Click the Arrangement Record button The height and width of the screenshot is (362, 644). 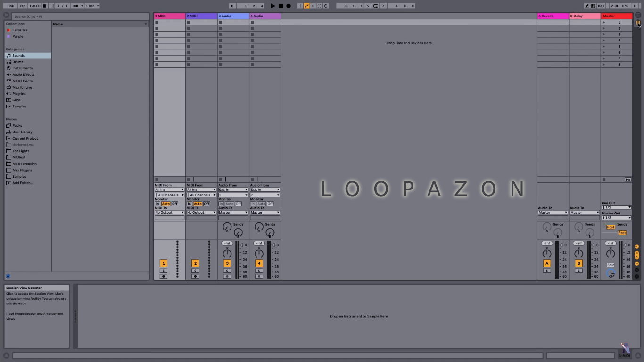coord(289,6)
